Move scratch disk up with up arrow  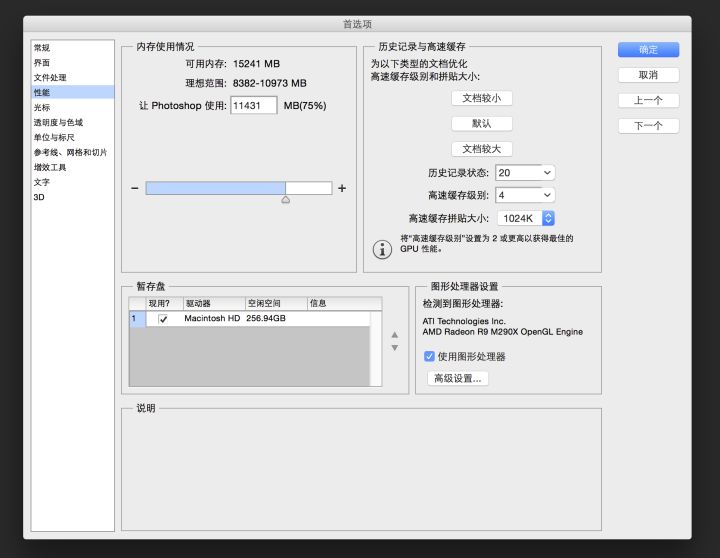coord(395,335)
